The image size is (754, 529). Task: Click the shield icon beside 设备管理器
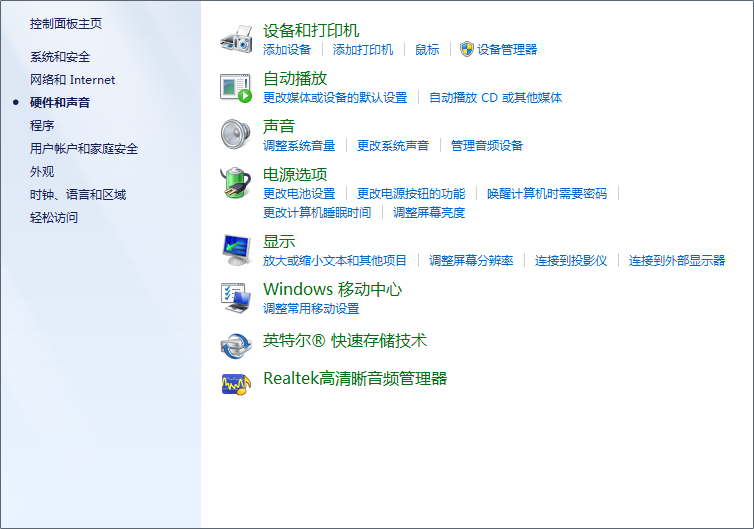[x=466, y=49]
